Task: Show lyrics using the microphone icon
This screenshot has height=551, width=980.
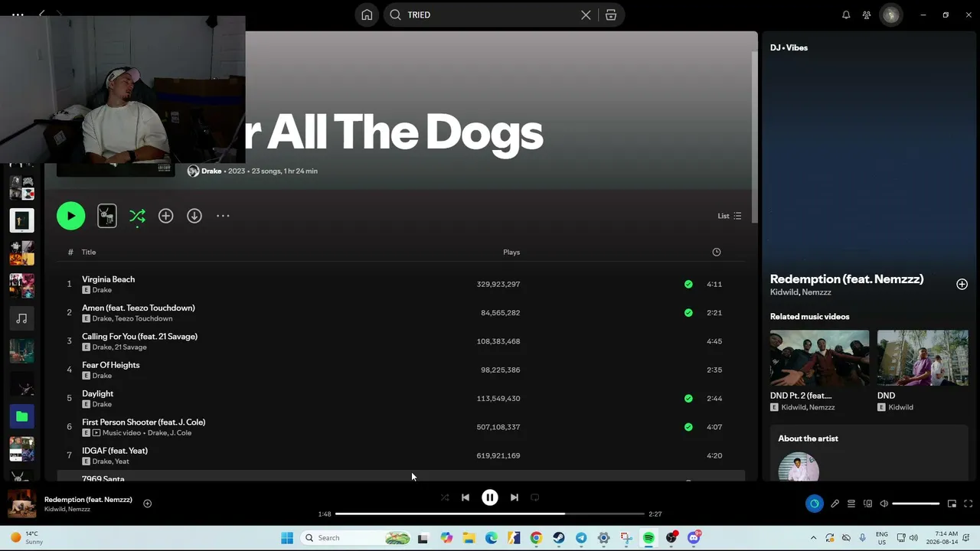Action: coord(835,504)
